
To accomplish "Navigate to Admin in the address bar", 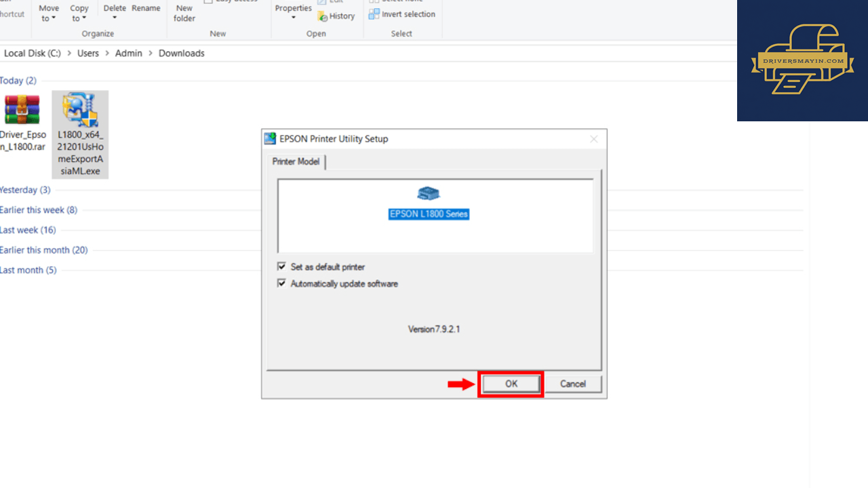I will (x=129, y=53).
